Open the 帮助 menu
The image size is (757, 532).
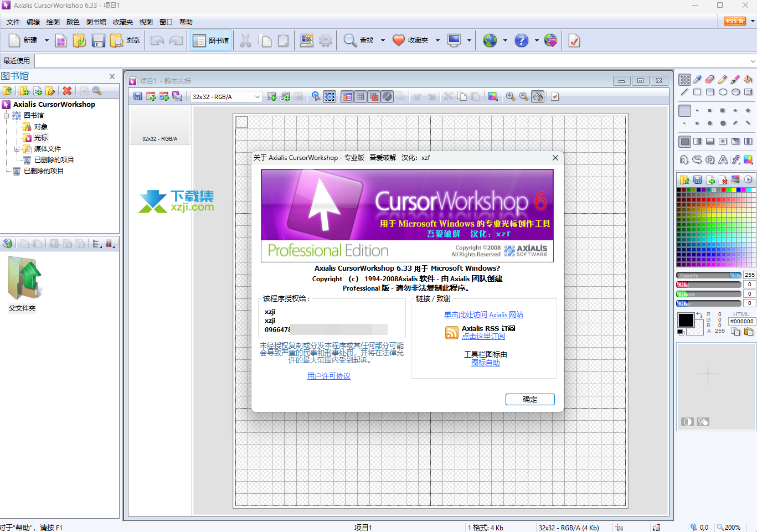coord(186,22)
